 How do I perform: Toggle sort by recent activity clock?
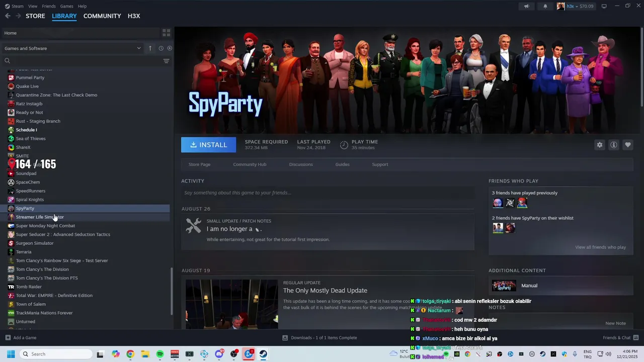coord(161,48)
